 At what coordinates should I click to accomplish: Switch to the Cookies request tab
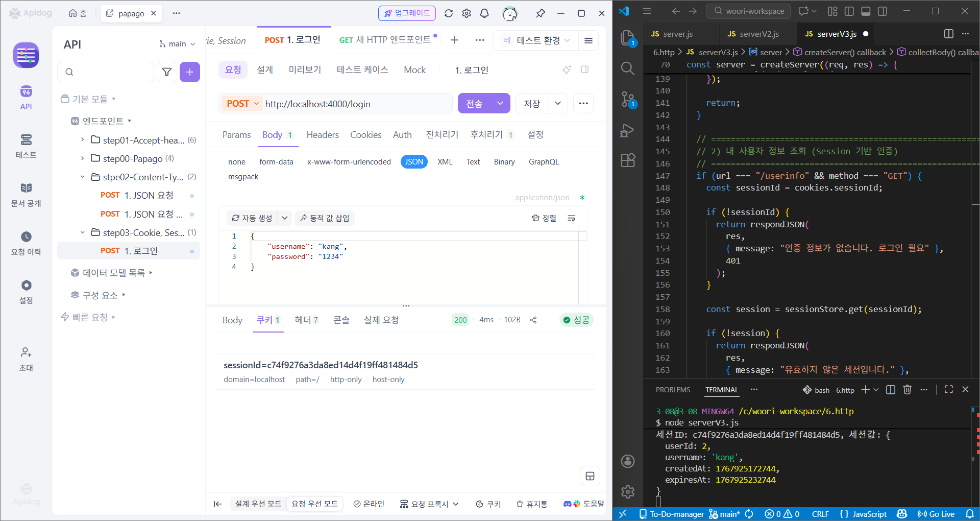(365, 135)
